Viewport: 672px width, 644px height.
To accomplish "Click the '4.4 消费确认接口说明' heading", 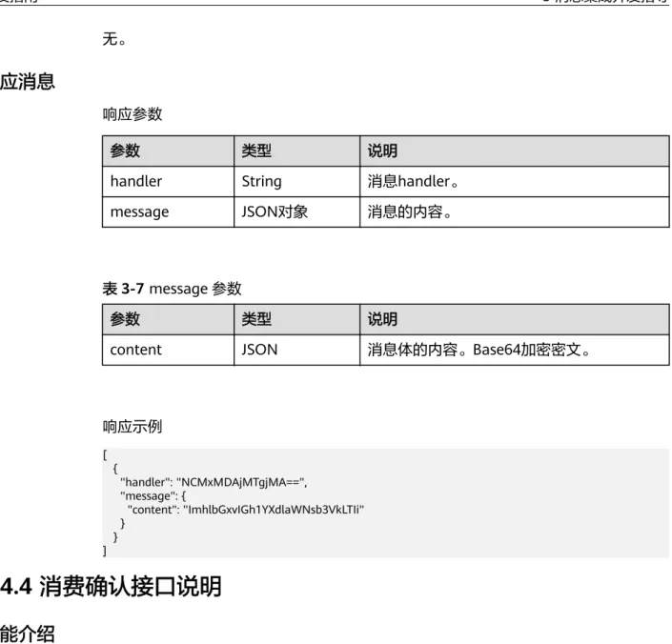I will pyautogui.click(x=111, y=586).
